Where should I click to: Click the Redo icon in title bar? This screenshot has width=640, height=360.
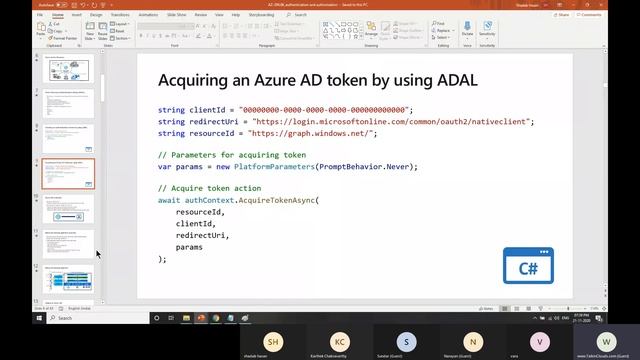point(94,5)
